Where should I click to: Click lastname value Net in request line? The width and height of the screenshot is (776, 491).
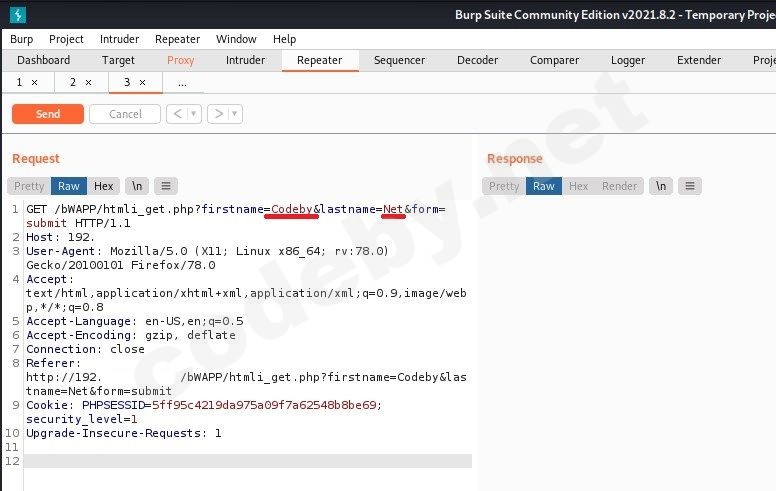click(x=393, y=209)
